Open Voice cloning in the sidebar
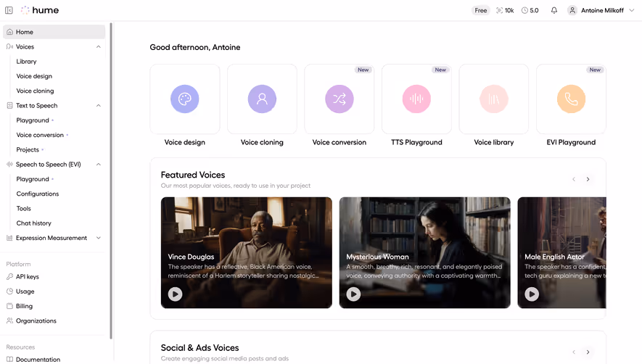 [35, 91]
